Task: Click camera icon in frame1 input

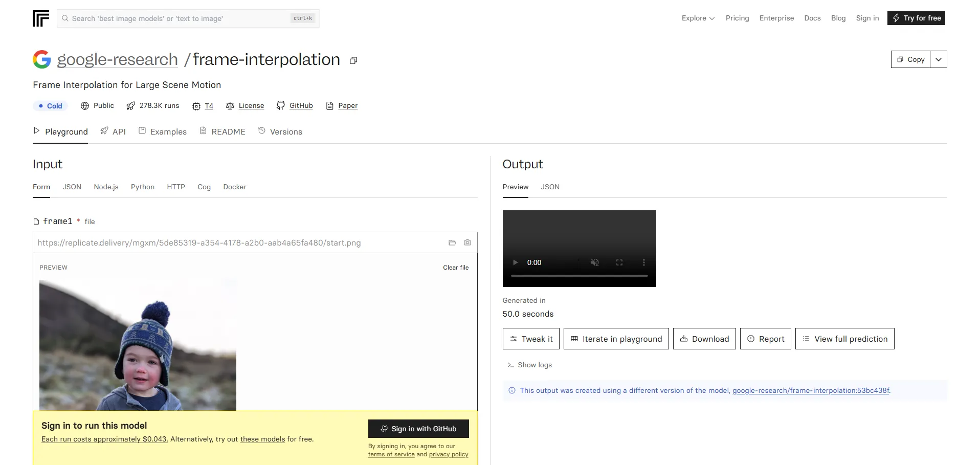Action: point(467,243)
